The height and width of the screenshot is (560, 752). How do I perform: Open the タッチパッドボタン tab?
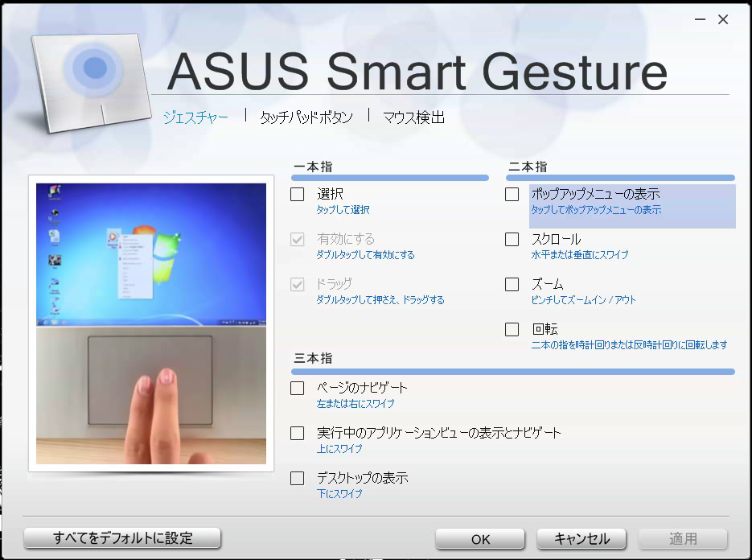(306, 117)
